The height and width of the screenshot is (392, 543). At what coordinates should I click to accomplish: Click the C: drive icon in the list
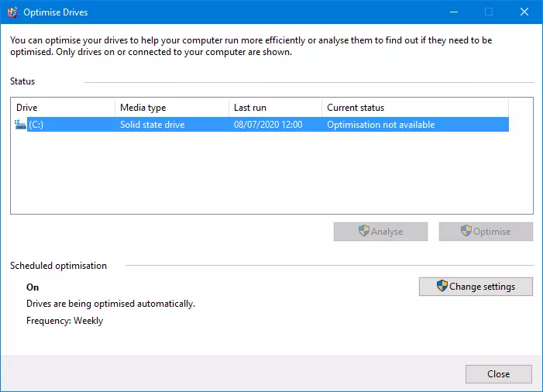click(x=20, y=125)
